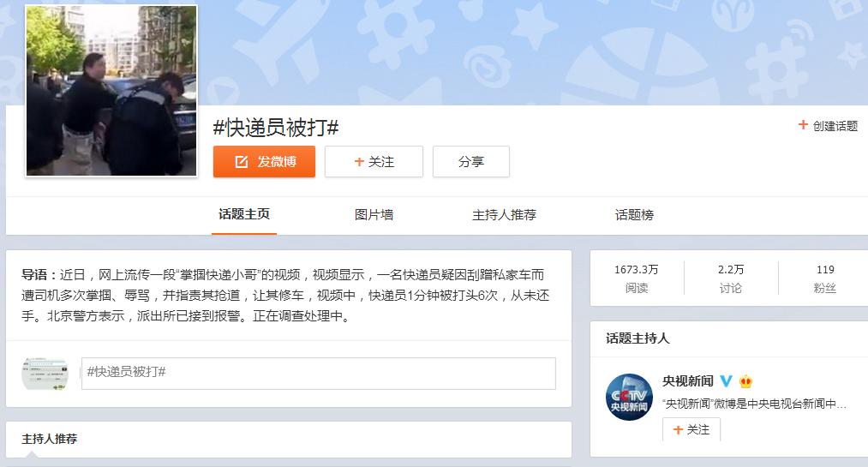Switch to the 话题主页 tab
Viewport: 868px width, 467px height.
click(244, 214)
